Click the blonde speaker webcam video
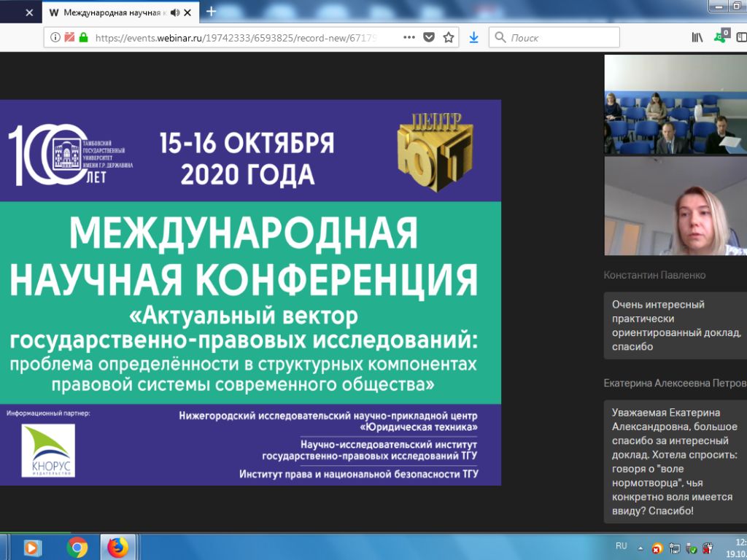747x560 pixels. tap(676, 206)
